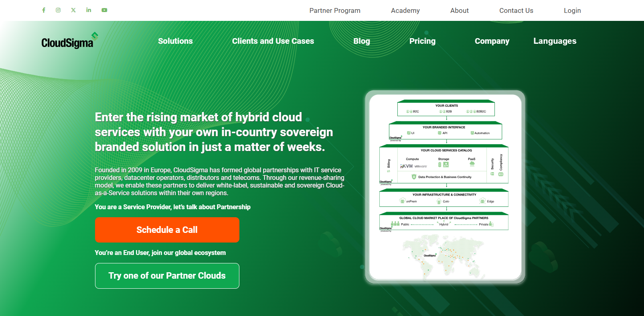This screenshot has height=316, width=644.
Task: Click the CloudSigma logo
Action: coord(70,41)
